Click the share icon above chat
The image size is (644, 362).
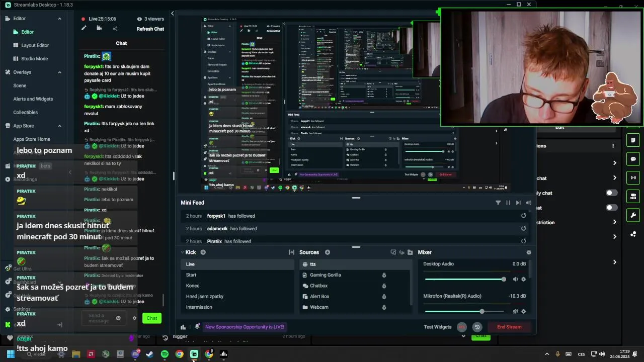115,29
